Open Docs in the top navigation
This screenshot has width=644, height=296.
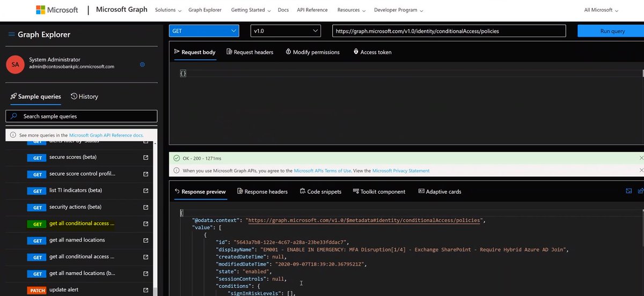point(283,10)
